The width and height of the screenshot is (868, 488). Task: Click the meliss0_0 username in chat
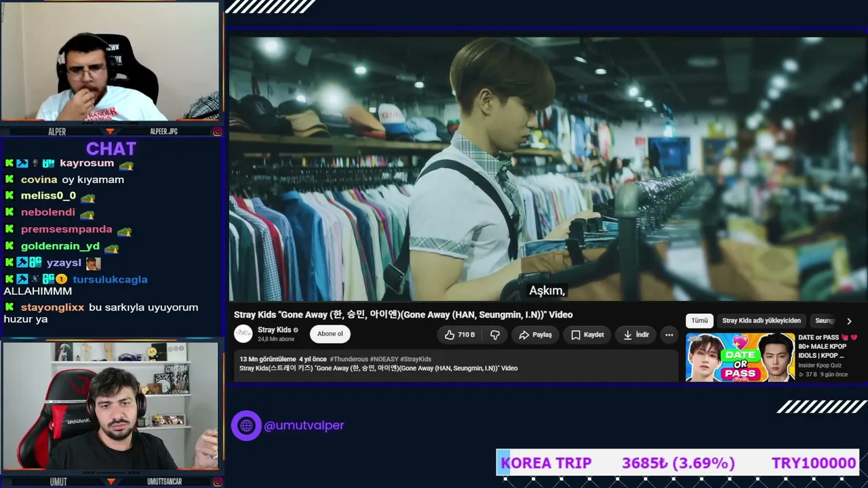48,196
